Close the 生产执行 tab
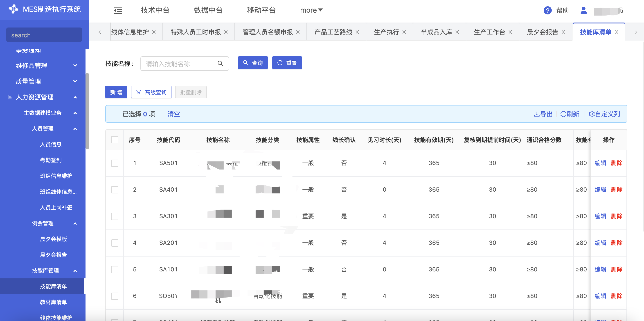The width and height of the screenshot is (644, 321). [x=404, y=32]
